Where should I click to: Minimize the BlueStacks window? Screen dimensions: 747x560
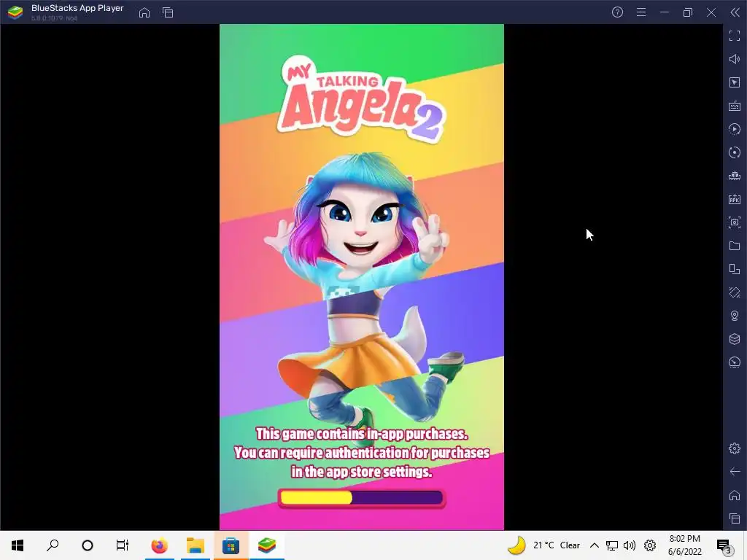tap(665, 12)
